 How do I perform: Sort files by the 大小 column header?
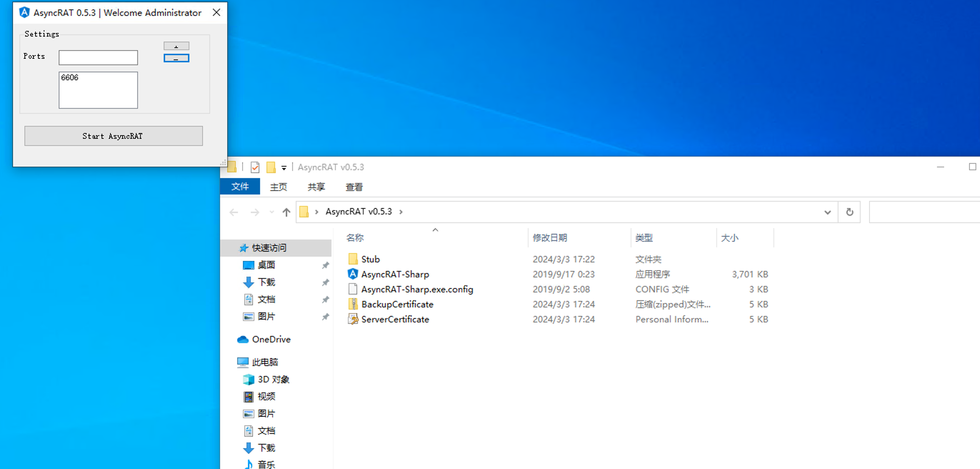click(730, 238)
